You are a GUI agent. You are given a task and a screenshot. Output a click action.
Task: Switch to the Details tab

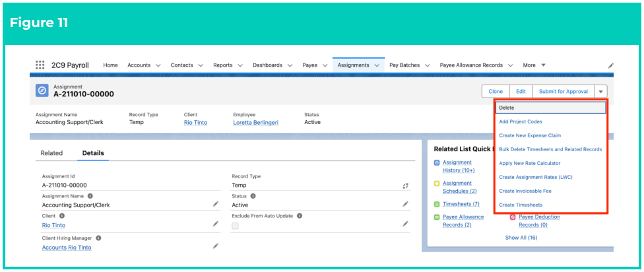click(x=93, y=153)
